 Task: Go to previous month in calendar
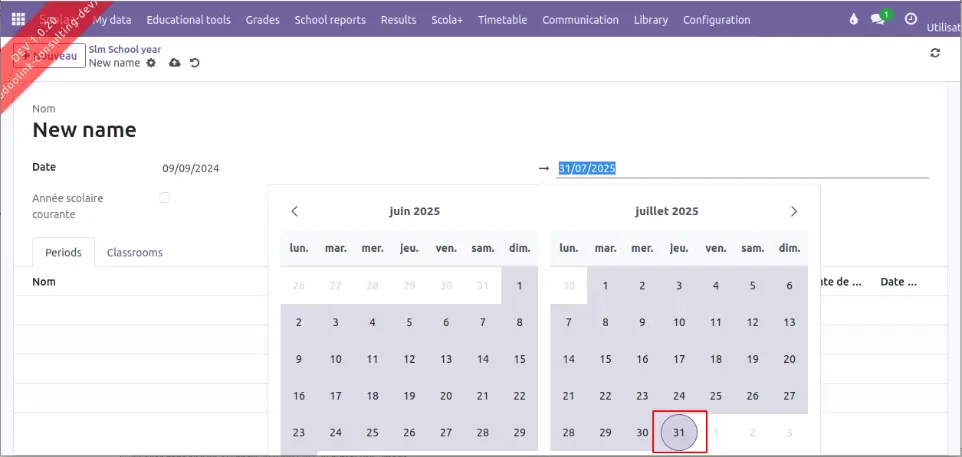point(294,211)
